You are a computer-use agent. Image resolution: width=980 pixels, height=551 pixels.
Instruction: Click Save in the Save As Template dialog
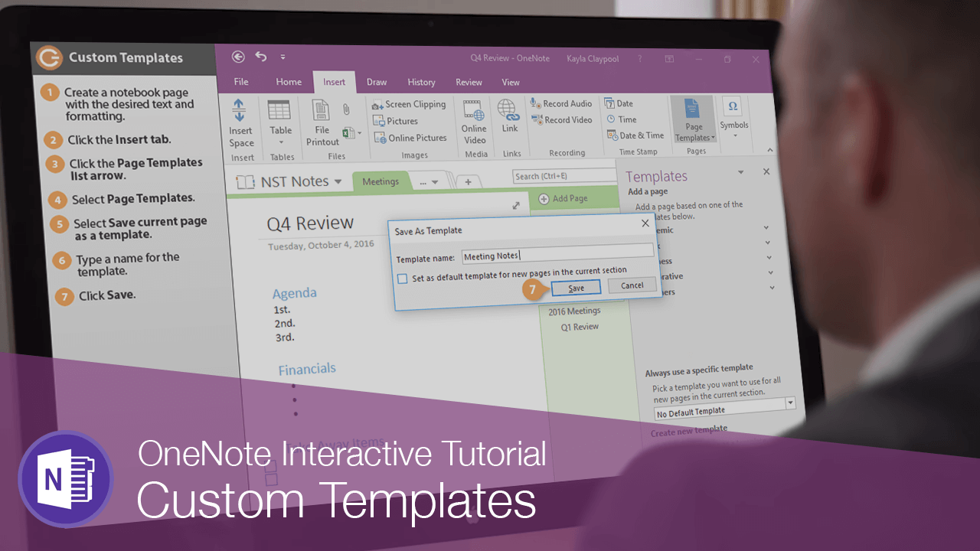[575, 288]
